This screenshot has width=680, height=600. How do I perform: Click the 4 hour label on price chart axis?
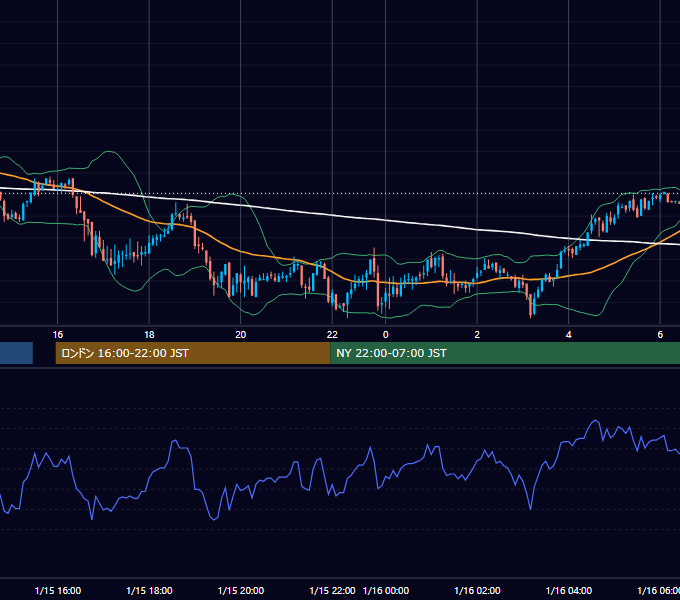click(x=569, y=335)
